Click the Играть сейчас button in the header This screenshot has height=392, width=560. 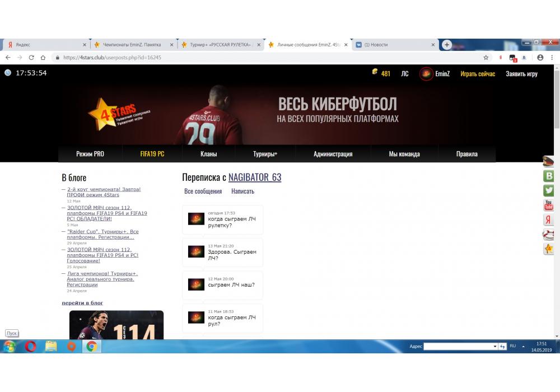tap(478, 74)
